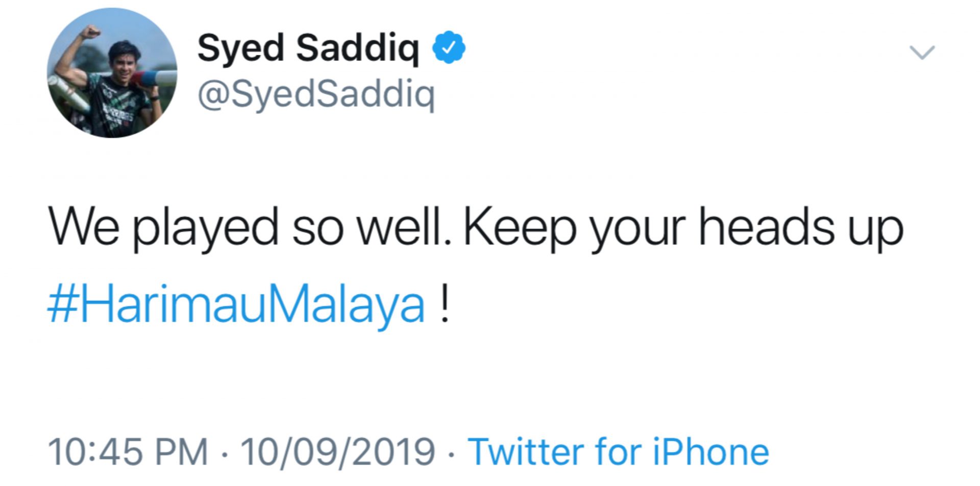Click the "@" symbol in the handle

pyautogui.click(x=213, y=95)
